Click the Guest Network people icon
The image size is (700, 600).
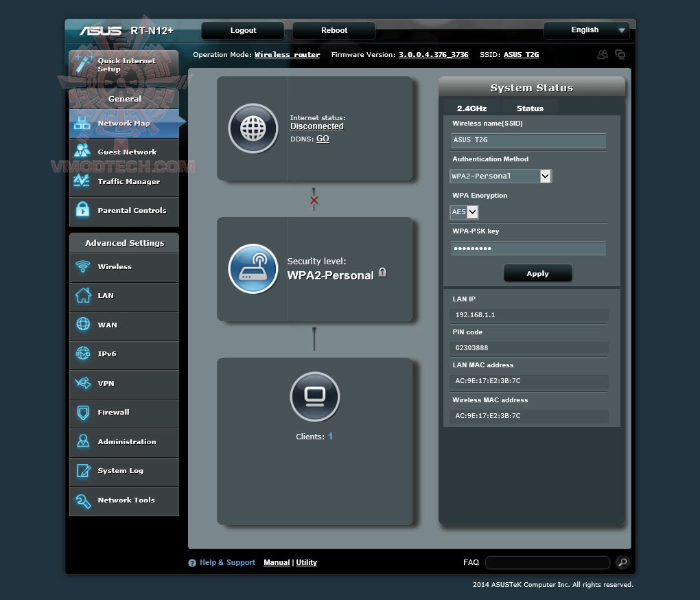coord(82,151)
